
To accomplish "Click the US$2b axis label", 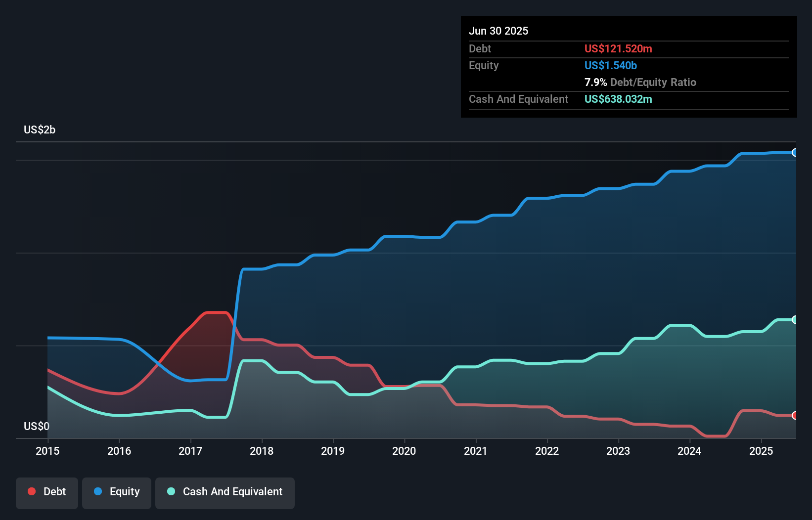I will 40,130.
